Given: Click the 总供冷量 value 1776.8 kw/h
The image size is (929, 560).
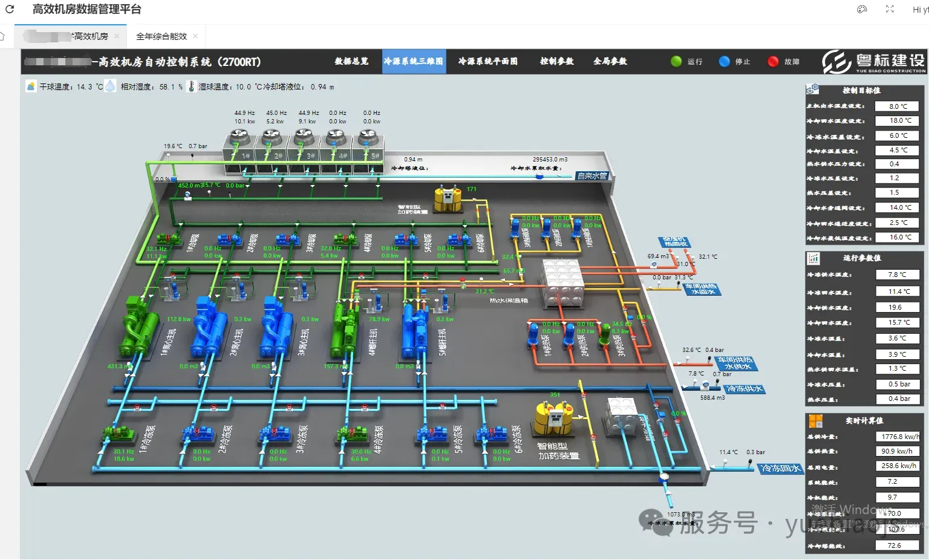Looking at the screenshot, I should [898, 437].
